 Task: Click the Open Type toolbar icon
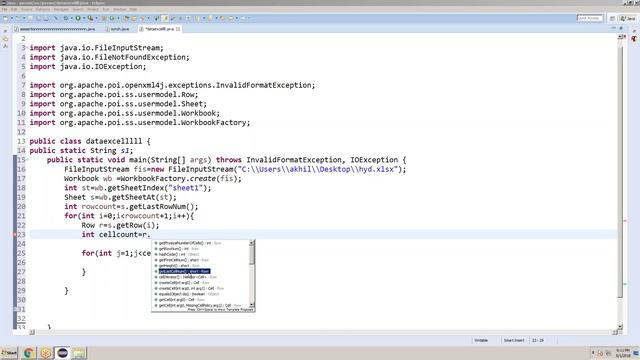[x=126, y=18]
